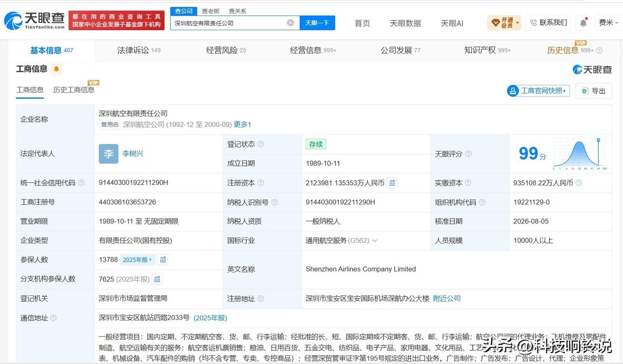Click the 成立日期 value 1989-10-11
Screen dimensions: 623x364
[x=323, y=164]
